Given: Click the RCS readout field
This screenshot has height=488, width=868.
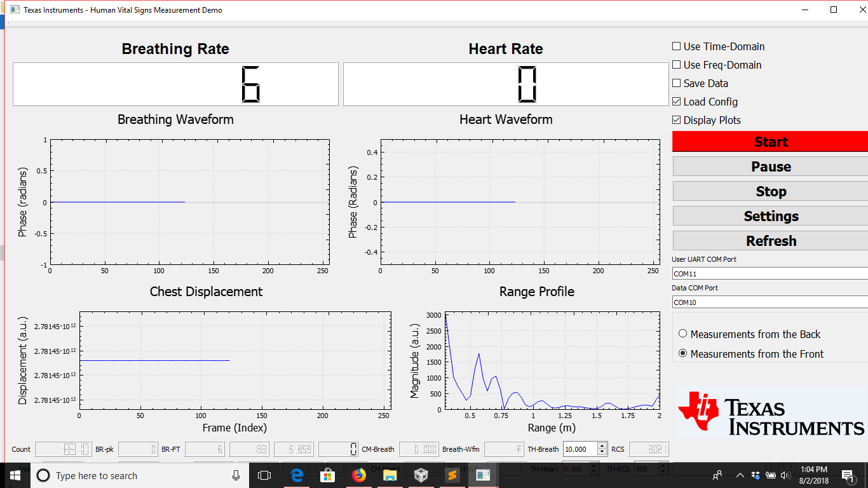Looking at the screenshot, I should [x=649, y=449].
